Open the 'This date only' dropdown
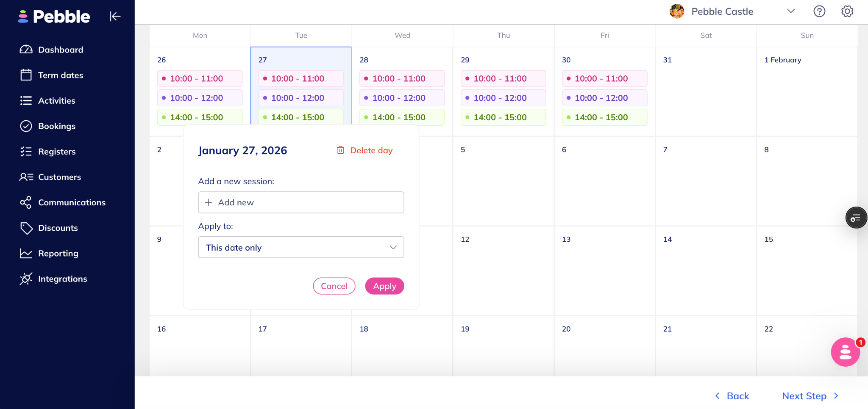 tap(301, 247)
